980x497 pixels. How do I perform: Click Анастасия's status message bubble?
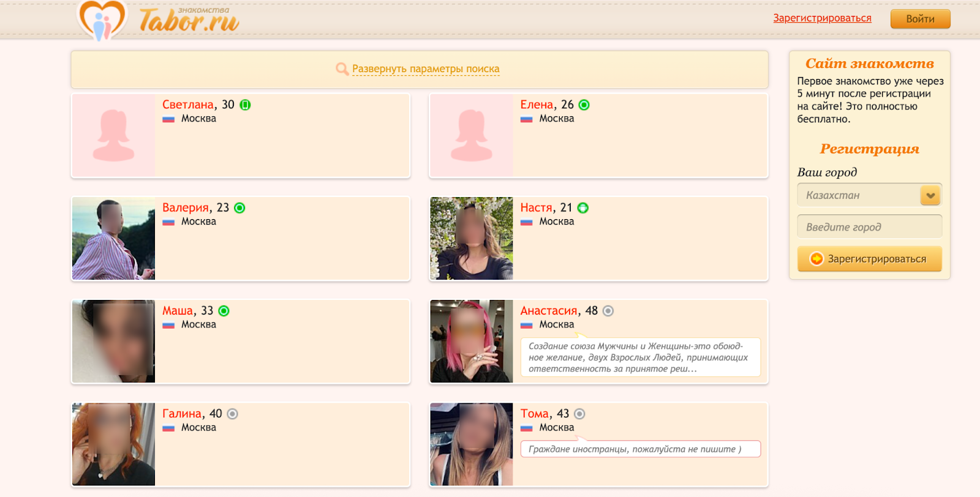click(x=640, y=357)
